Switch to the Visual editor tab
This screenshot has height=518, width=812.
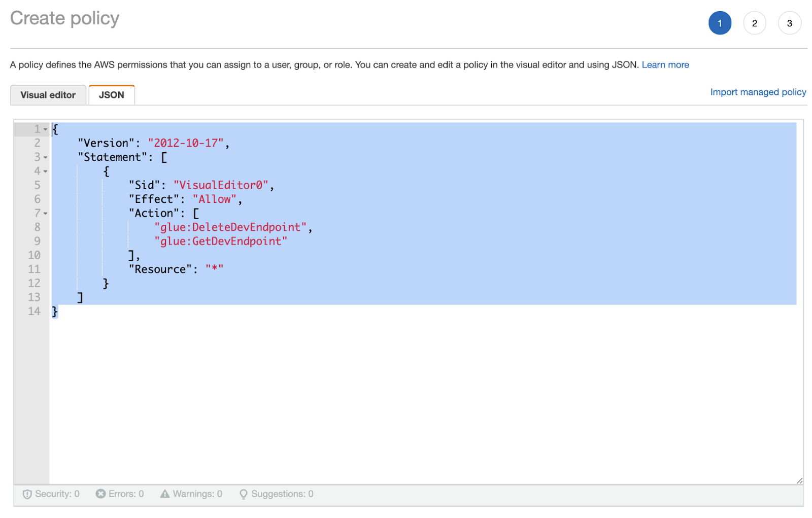(x=48, y=95)
